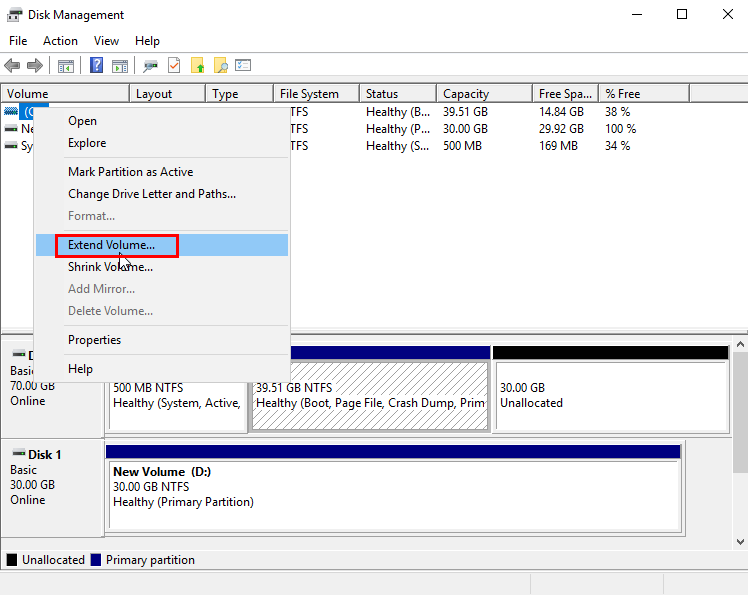
Task: Click the vertical scrollbar thumb in disk pane
Action: pyautogui.click(x=740, y=411)
